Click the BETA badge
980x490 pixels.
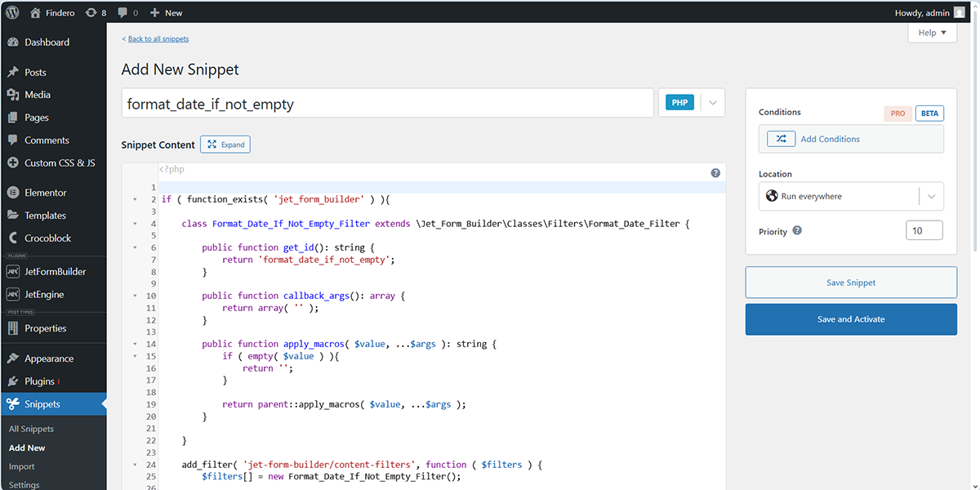point(929,114)
